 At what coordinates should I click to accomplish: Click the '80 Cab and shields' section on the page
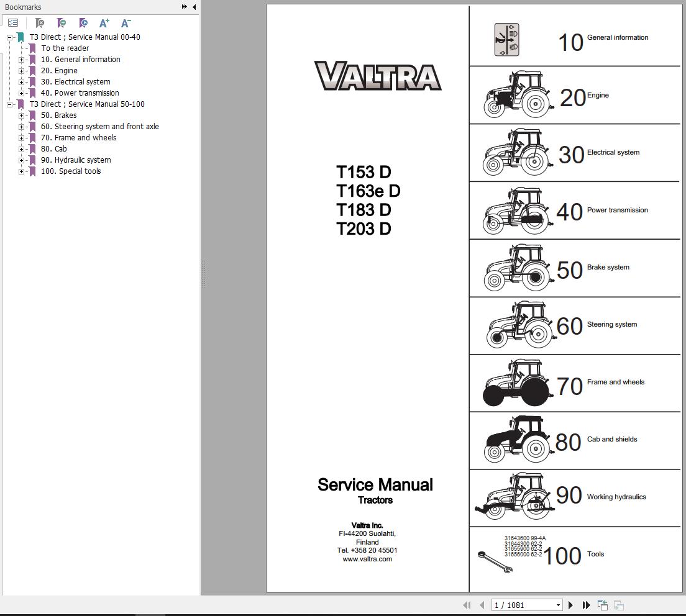574,441
